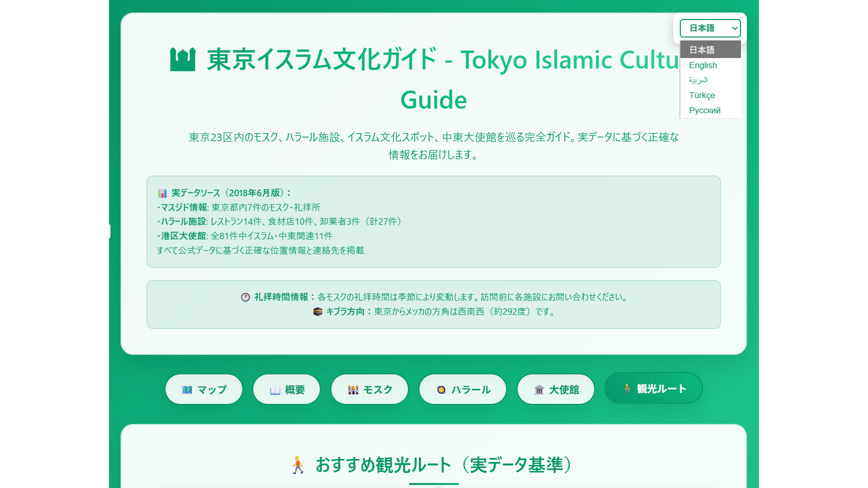This screenshot has height=488, width=868.
Task: Open the マップ tab
Action: (204, 389)
